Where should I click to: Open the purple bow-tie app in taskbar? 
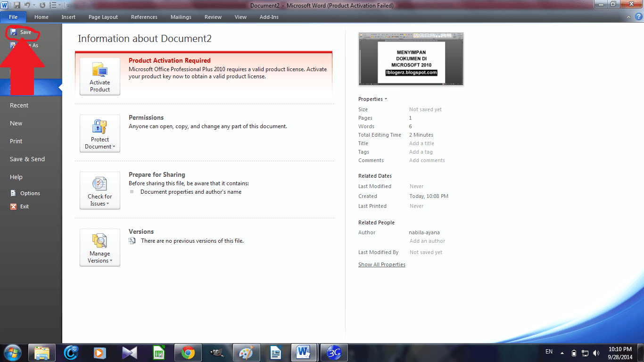point(130,353)
